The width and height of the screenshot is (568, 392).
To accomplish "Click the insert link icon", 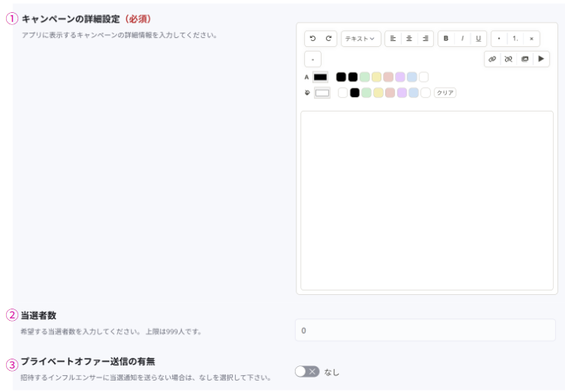I will pos(492,59).
